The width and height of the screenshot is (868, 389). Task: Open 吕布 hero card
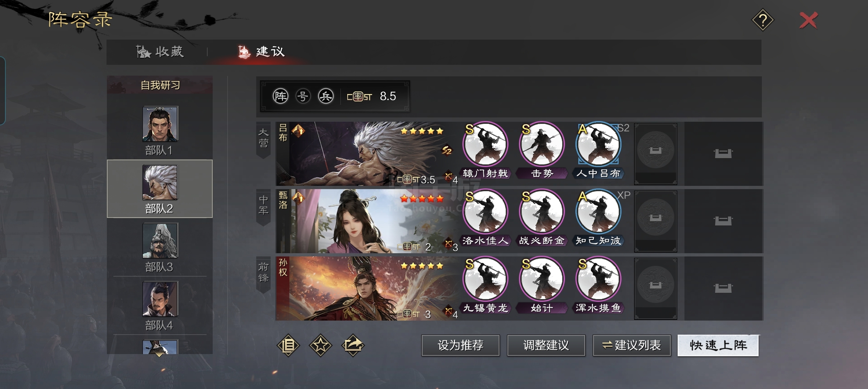(x=367, y=154)
